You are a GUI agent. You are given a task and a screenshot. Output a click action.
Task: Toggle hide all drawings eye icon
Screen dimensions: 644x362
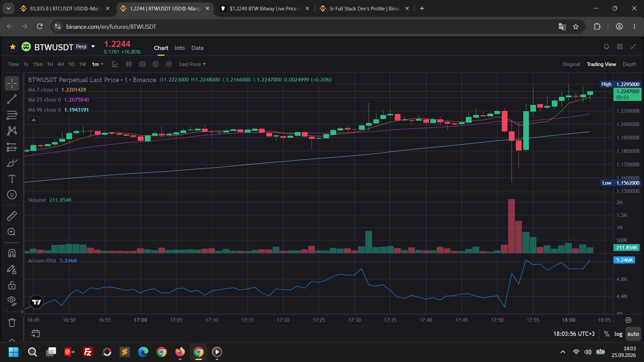12,301
